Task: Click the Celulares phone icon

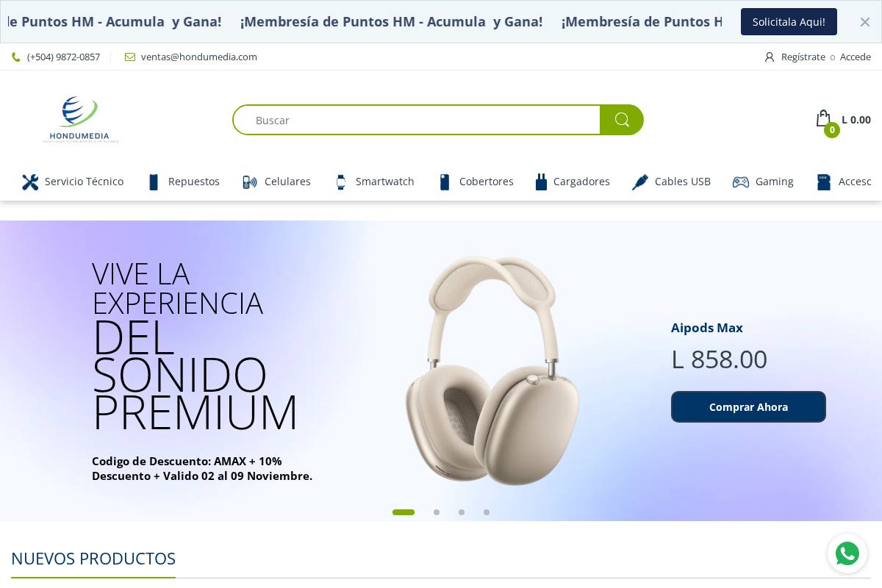Action: (x=250, y=182)
